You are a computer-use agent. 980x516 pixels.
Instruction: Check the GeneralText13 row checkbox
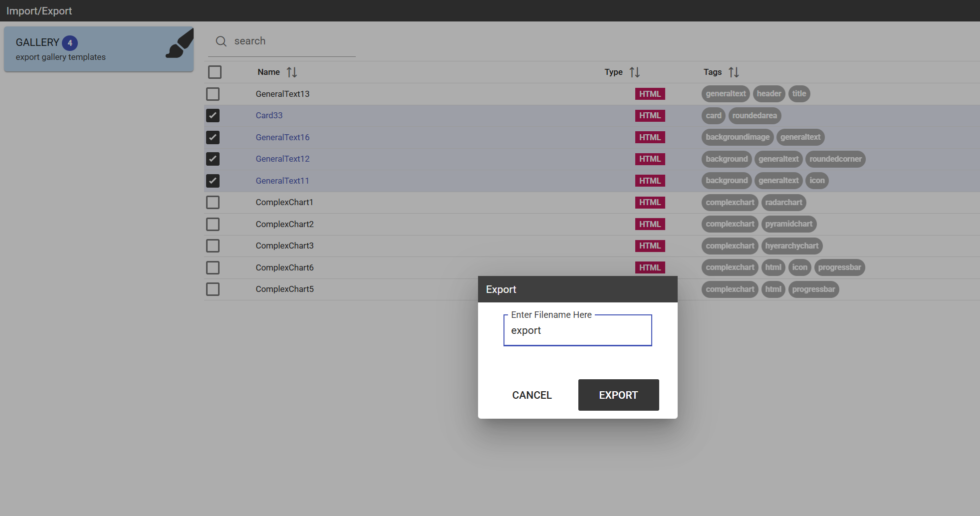click(x=213, y=94)
